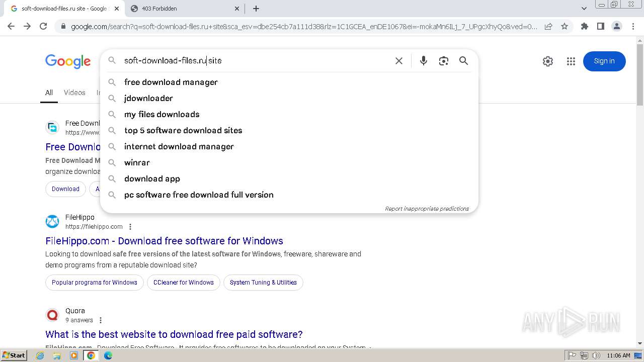The width and height of the screenshot is (644, 362).
Task: Select the 'download app' suggestion
Action: click(289, 178)
